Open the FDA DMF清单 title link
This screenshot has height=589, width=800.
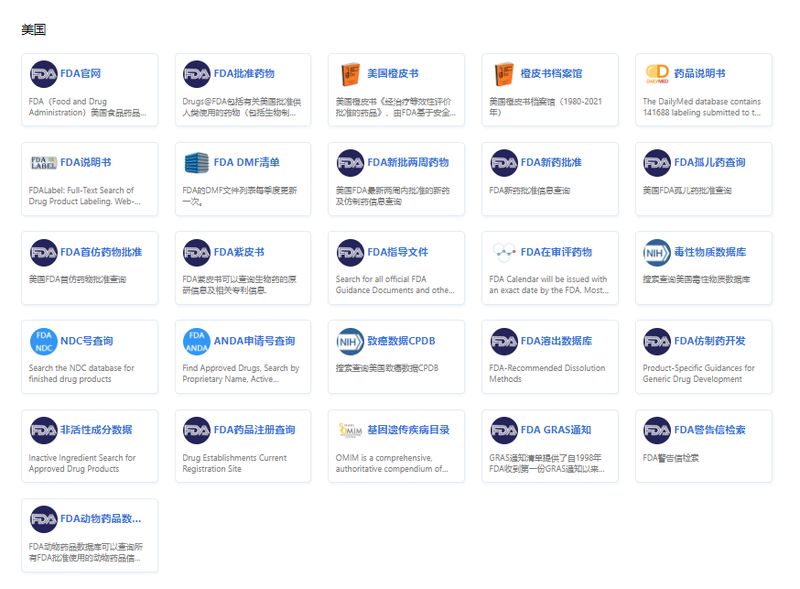pos(246,162)
